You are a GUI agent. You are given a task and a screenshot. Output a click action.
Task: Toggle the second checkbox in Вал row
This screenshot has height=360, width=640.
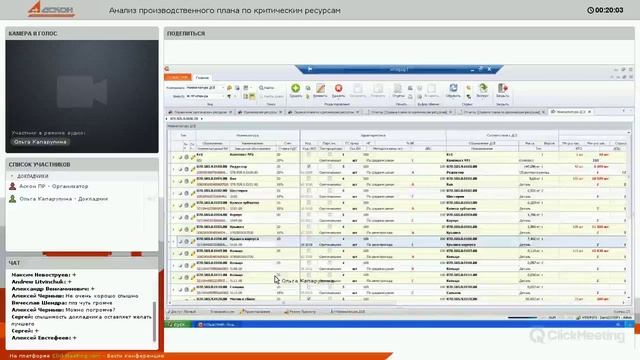(330, 179)
